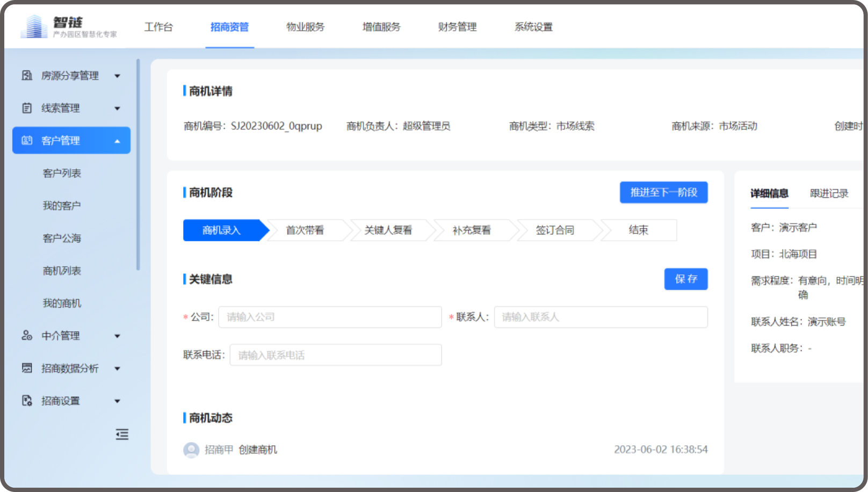This screenshot has width=868, height=492.
Task: Collapse the 客户管理 menu arrow
Action: coord(117,141)
